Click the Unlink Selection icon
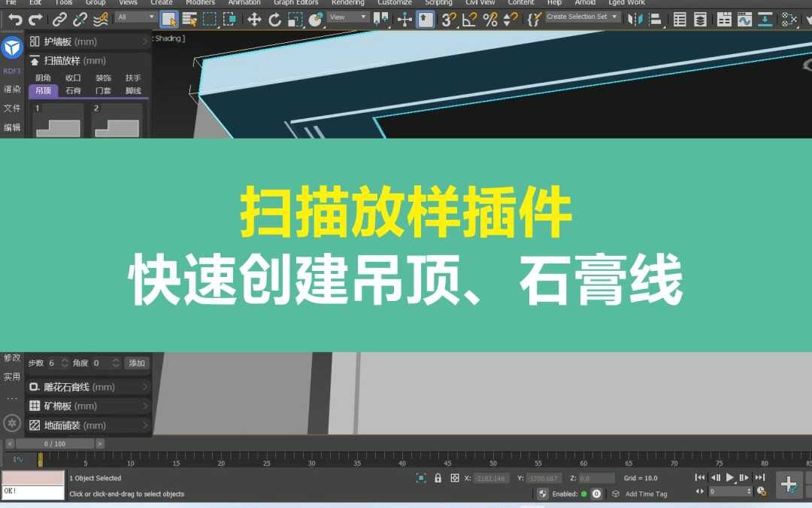The height and width of the screenshot is (508, 812). (80, 20)
